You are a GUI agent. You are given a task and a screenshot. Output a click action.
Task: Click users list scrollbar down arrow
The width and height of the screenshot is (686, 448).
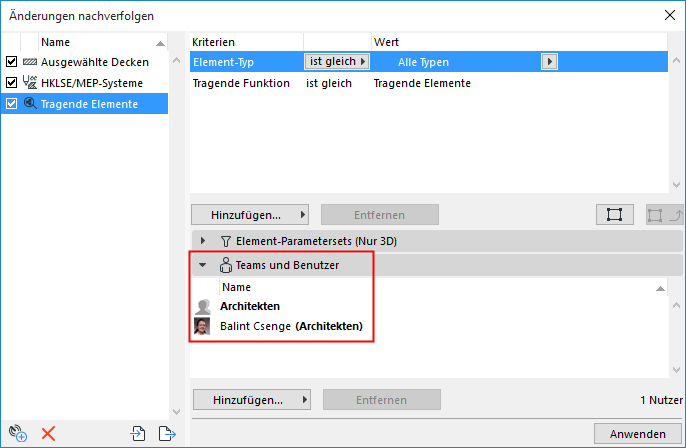(x=676, y=370)
